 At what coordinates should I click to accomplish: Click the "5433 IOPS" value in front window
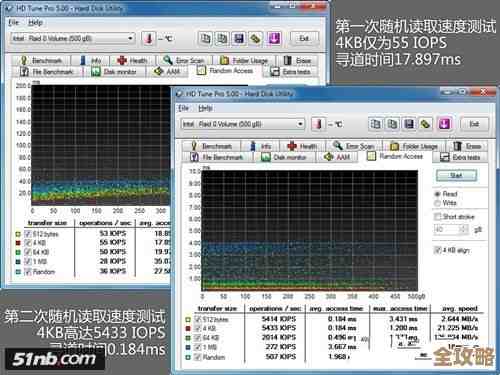tap(279, 328)
